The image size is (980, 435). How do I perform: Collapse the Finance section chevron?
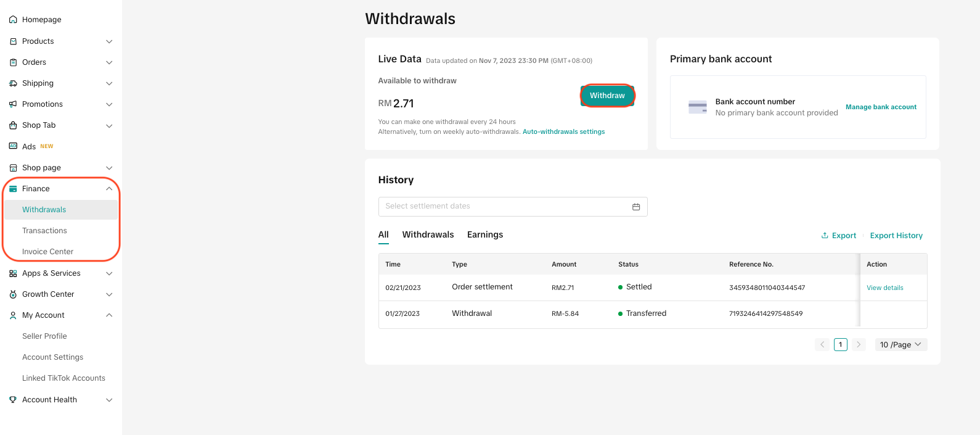click(x=109, y=189)
